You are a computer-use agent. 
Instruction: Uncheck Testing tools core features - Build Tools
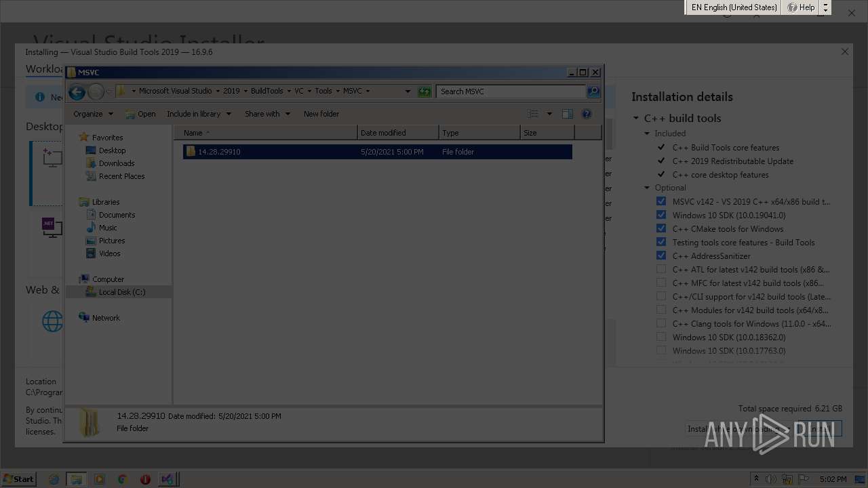pyautogui.click(x=661, y=242)
